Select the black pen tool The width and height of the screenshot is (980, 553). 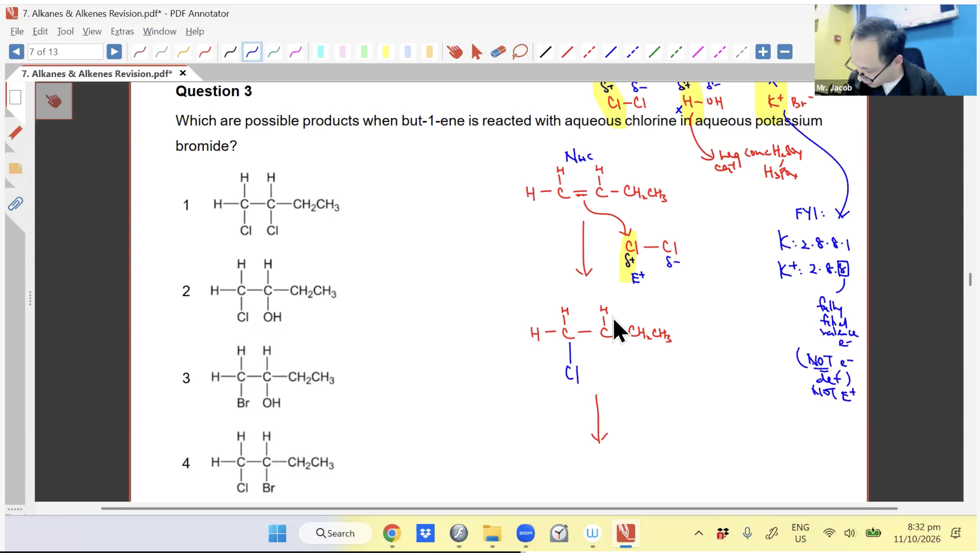click(x=230, y=52)
